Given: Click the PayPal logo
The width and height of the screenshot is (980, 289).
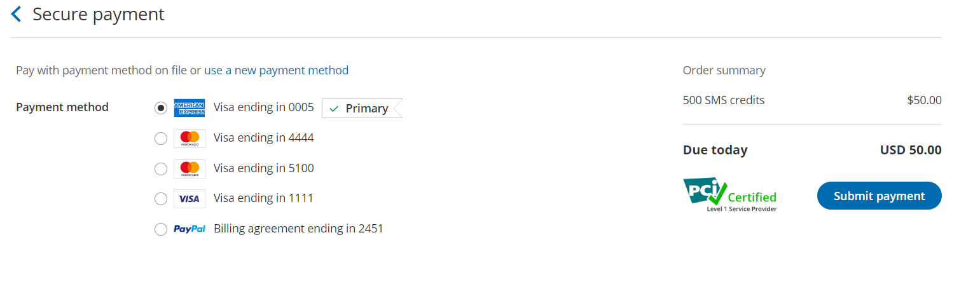Looking at the screenshot, I should pyautogui.click(x=190, y=229).
